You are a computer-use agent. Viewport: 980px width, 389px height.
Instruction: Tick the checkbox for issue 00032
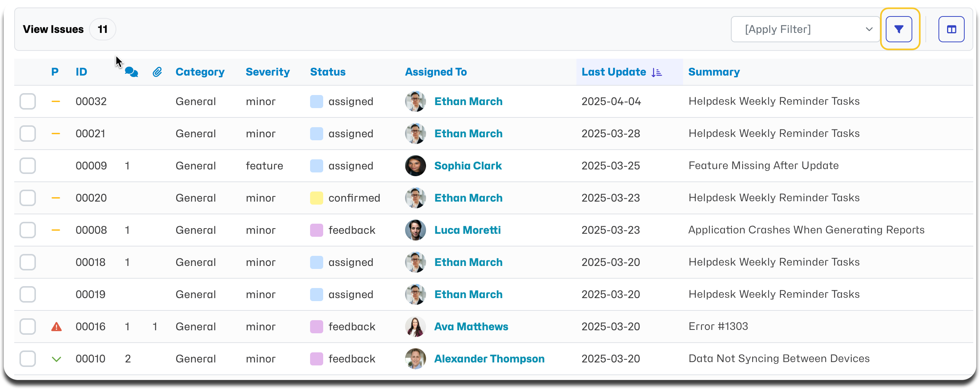click(28, 101)
